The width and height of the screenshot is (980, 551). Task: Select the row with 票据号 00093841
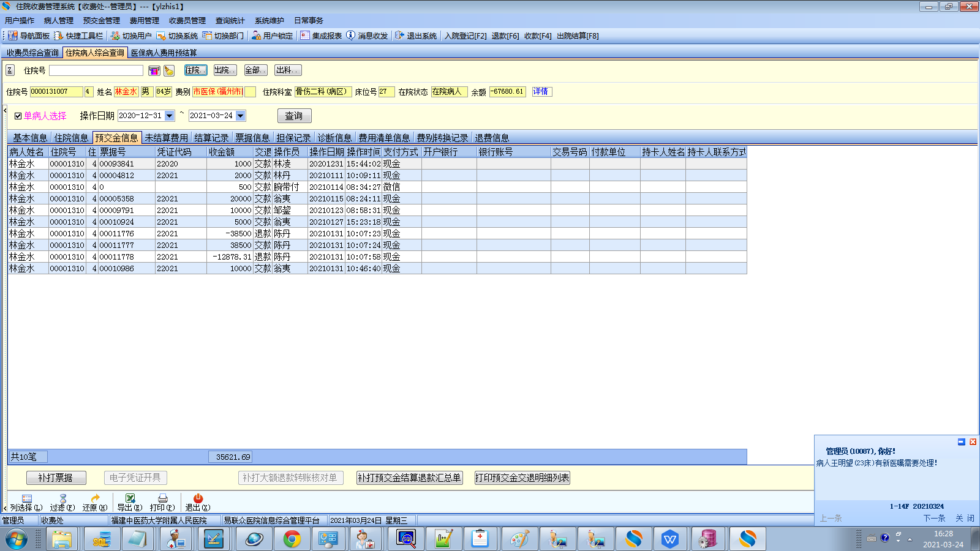pos(377,164)
